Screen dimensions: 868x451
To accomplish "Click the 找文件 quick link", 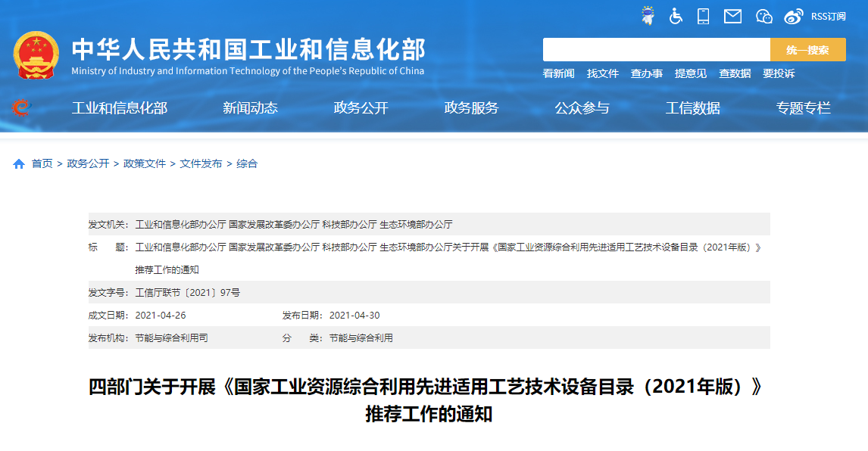I will pyautogui.click(x=603, y=73).
